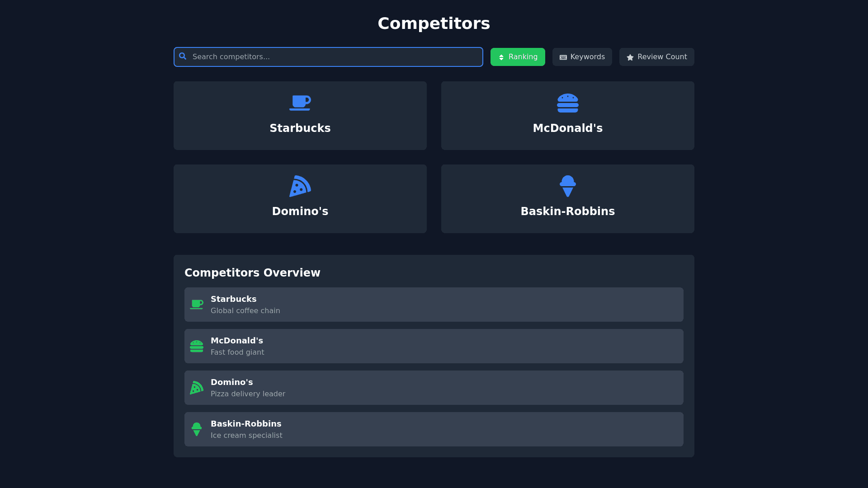Click green burger icon in overview list

(197, 346)
